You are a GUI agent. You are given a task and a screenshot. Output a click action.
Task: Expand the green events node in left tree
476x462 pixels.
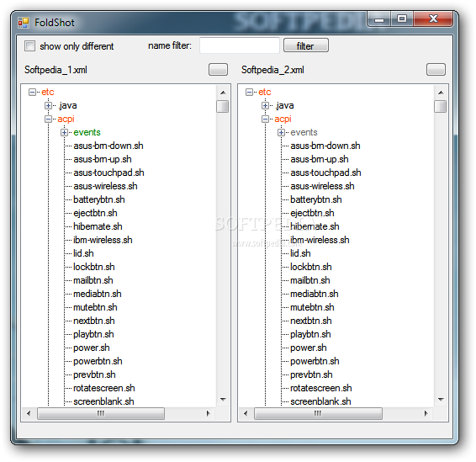[64, 132]
